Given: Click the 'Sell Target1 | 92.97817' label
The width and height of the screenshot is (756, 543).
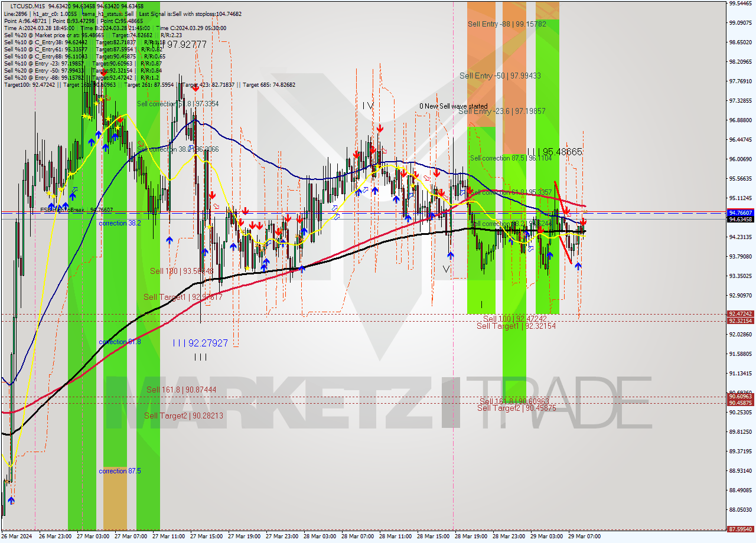Looking at the screenshot, I should [183, 297].
